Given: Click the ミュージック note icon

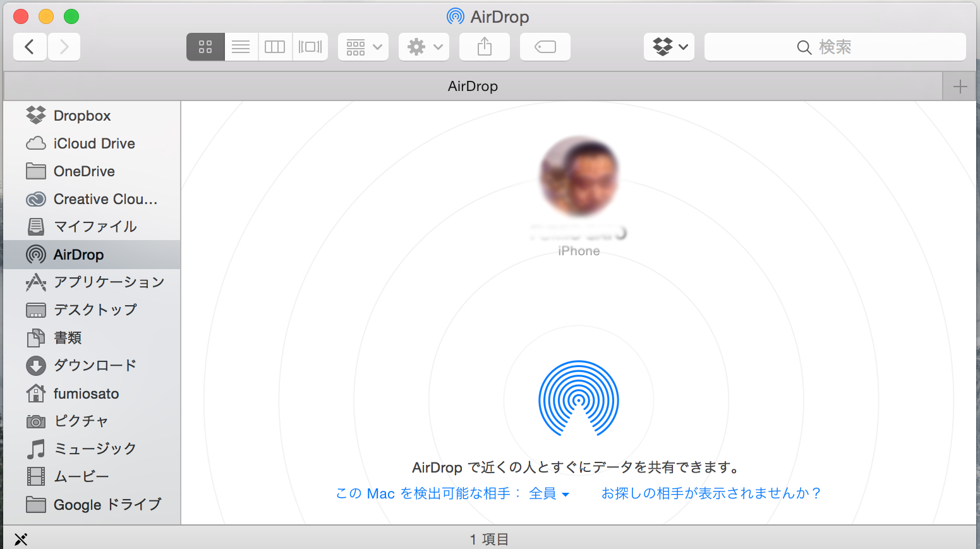Looking at the screenshot, I should pos(36,449).
